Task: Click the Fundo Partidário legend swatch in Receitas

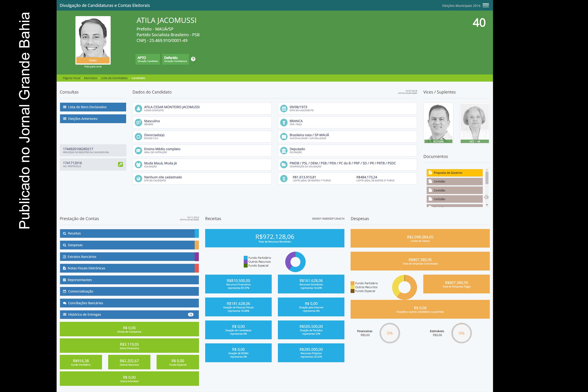Action: pos(245,258)
